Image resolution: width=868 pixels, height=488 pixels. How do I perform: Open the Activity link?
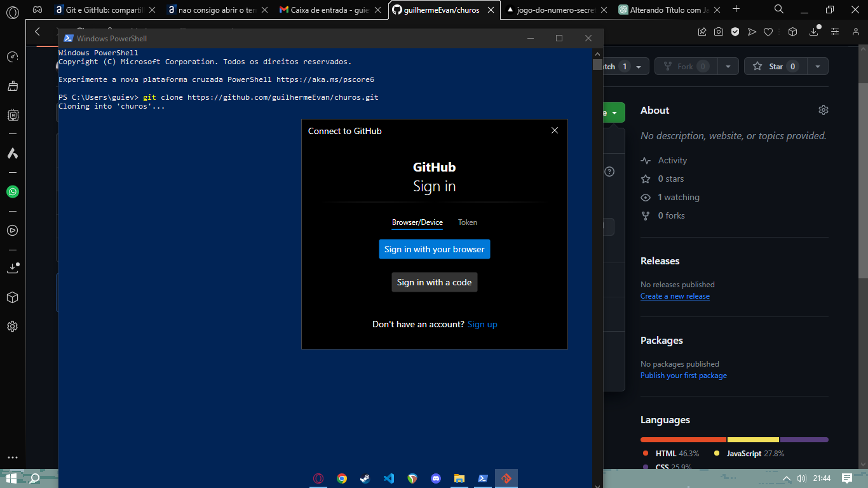pos(672,160)
